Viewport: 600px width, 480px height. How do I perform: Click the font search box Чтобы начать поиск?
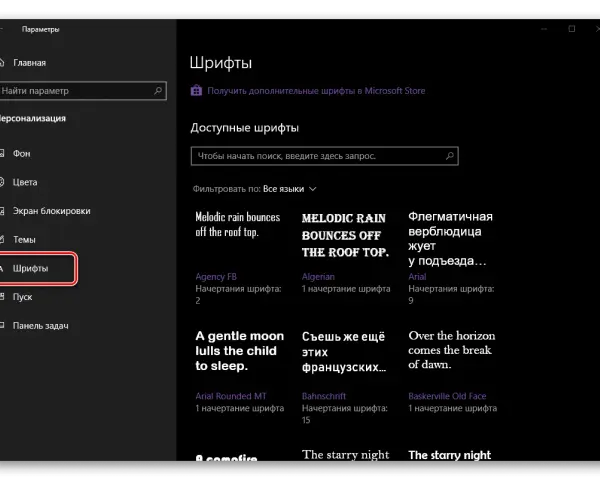324,156
